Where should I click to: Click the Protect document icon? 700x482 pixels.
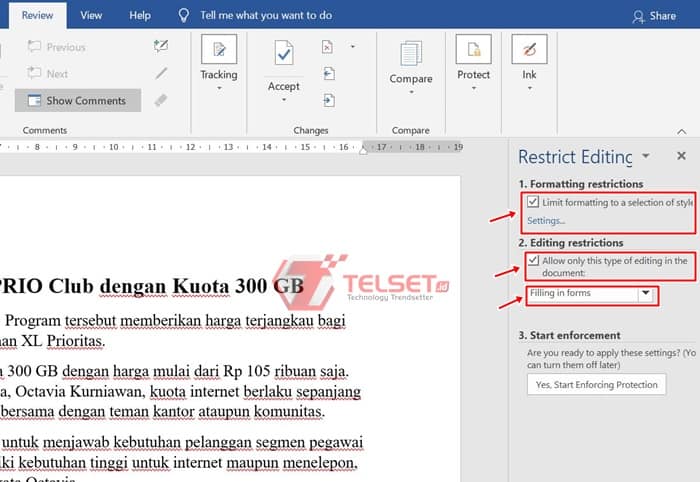473,49
